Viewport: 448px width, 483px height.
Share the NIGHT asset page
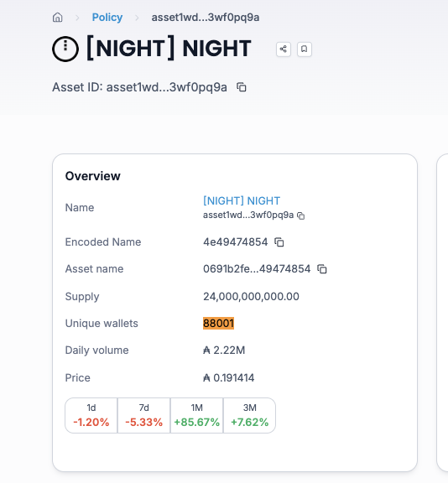(x=284, y=49)
